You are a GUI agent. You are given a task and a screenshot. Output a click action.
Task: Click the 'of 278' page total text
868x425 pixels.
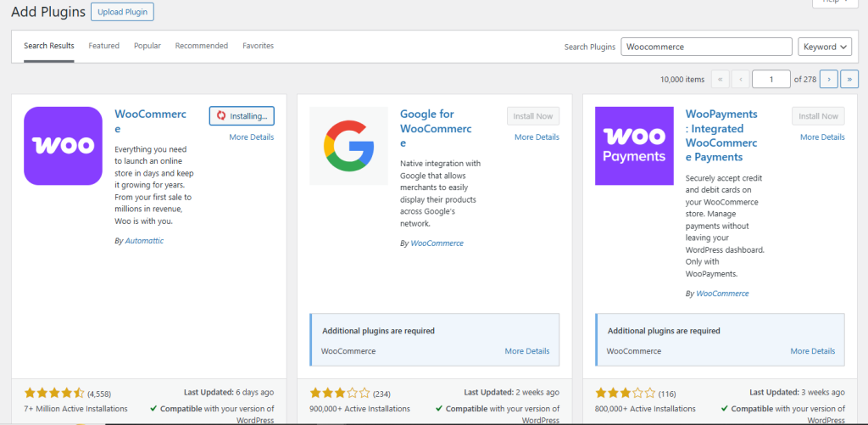pos(805,79)
